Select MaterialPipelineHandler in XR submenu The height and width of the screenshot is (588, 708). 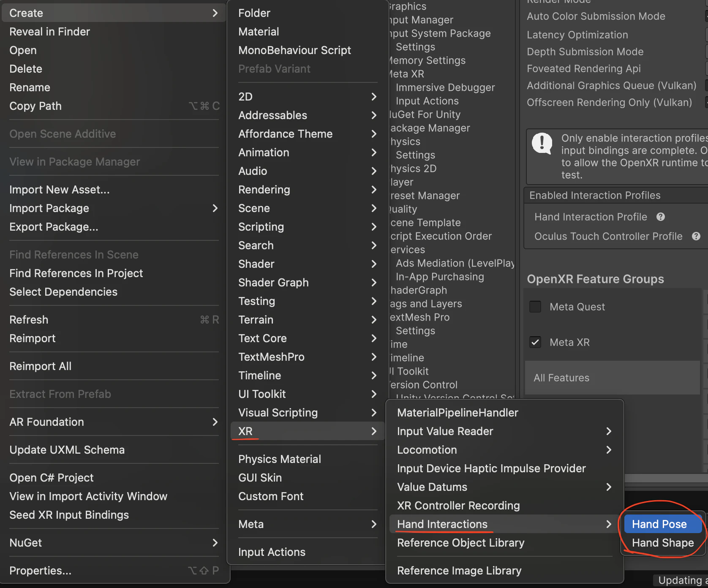[505, 413]
